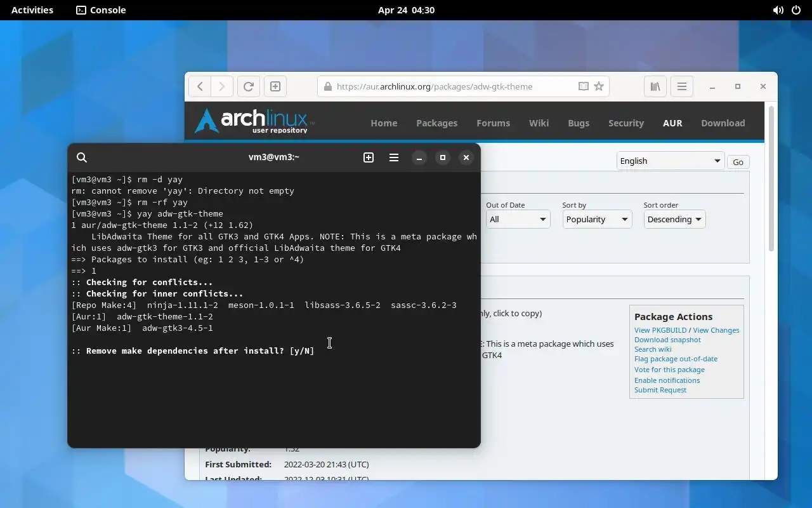This screenshot has width=812, height=508.
Task: Open the View Changes link
Action: (716, 330)
